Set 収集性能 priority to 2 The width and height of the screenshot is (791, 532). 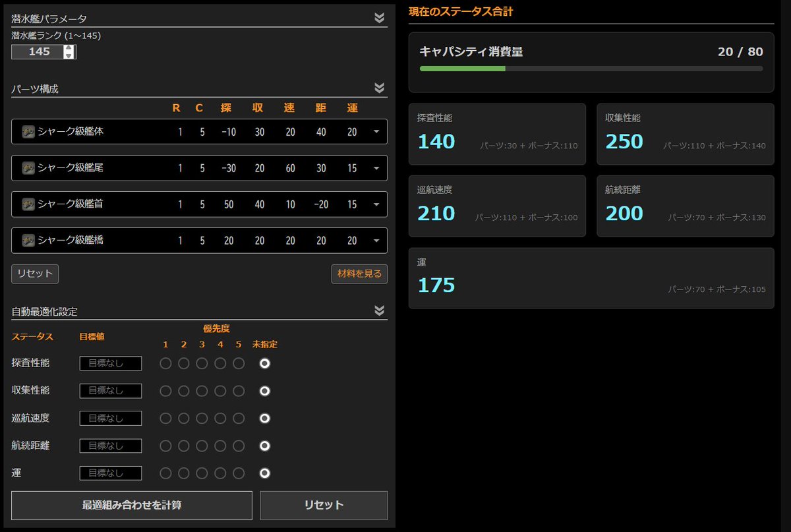click(184, 391)
